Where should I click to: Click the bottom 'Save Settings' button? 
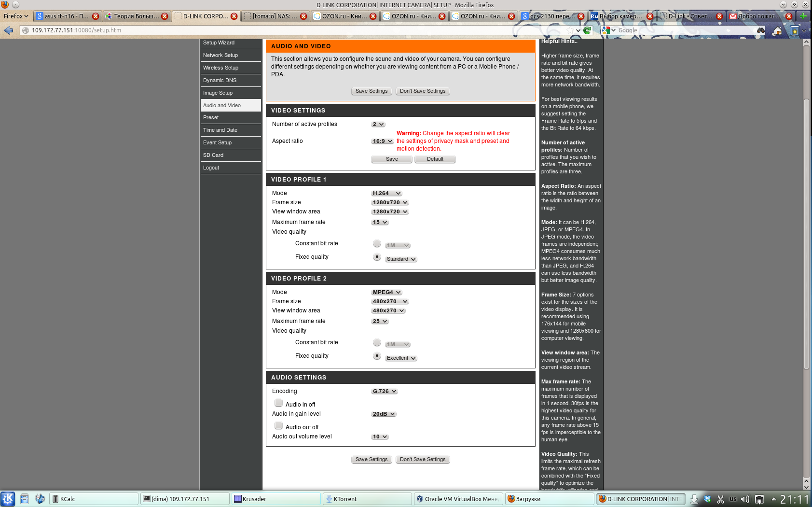[x=372, y=460]
